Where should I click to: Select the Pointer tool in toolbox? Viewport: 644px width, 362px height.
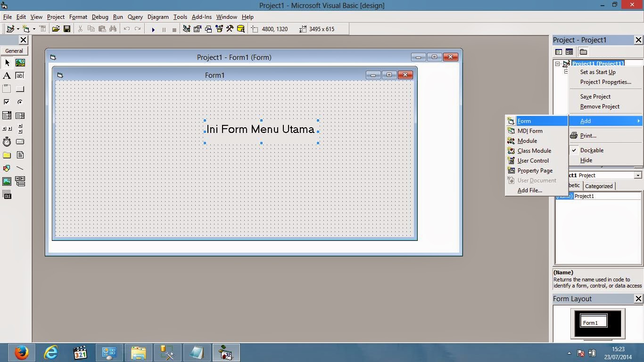coord(7,63)
